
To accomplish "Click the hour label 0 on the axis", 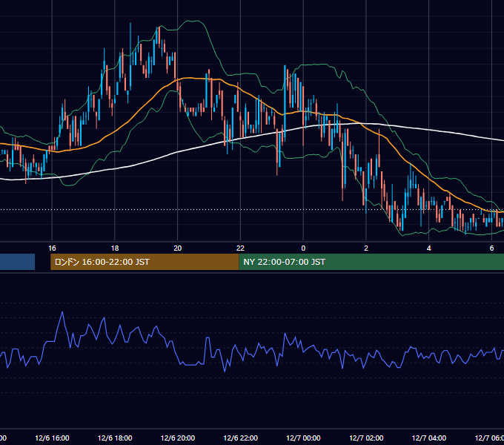I will click(303, 248).
